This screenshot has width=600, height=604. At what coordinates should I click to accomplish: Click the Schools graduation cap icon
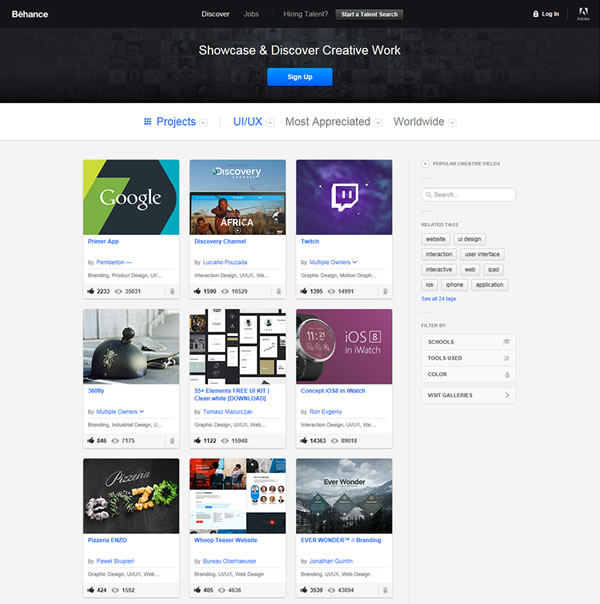[507, 342]
